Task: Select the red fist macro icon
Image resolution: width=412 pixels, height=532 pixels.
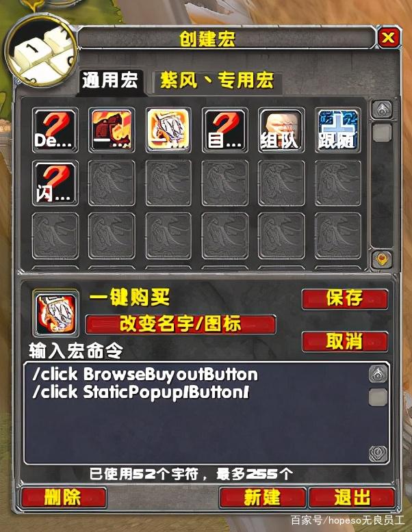Action: point(112,130)
